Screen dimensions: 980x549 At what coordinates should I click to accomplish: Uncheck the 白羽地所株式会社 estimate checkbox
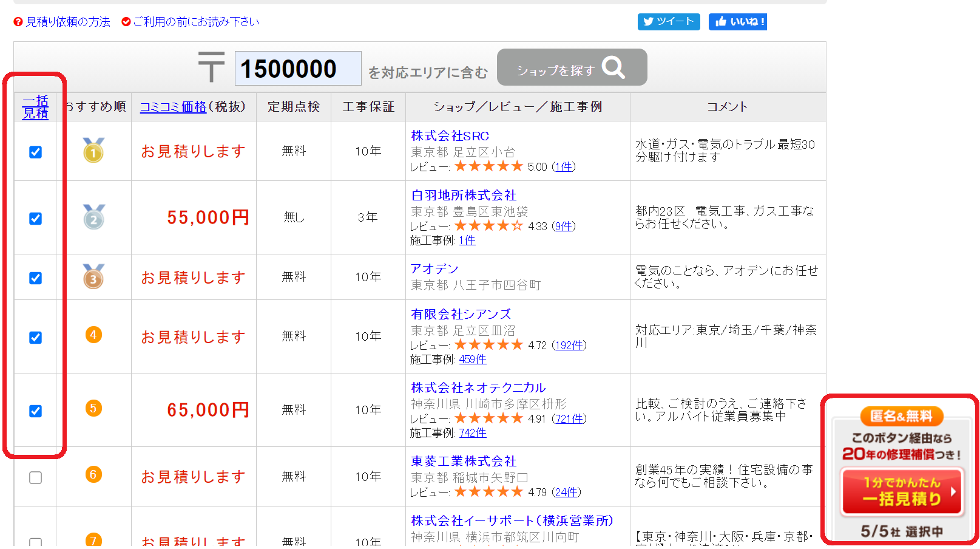point(36,219)
